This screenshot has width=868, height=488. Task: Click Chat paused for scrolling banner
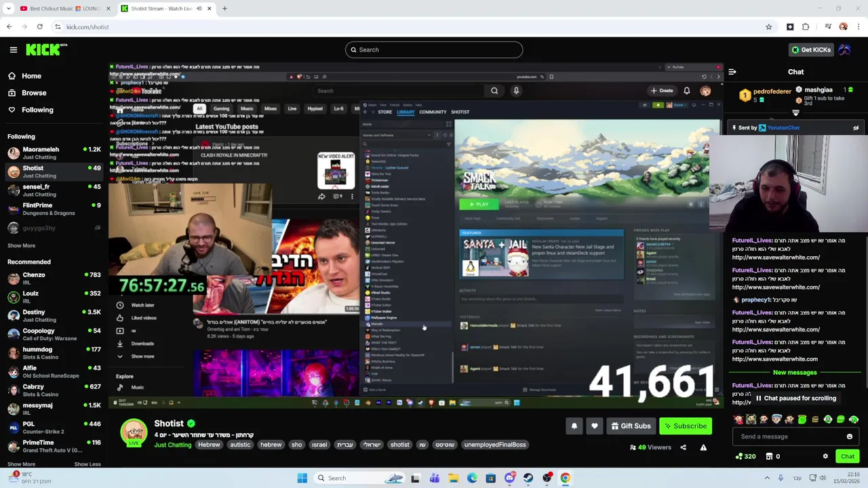795,399
